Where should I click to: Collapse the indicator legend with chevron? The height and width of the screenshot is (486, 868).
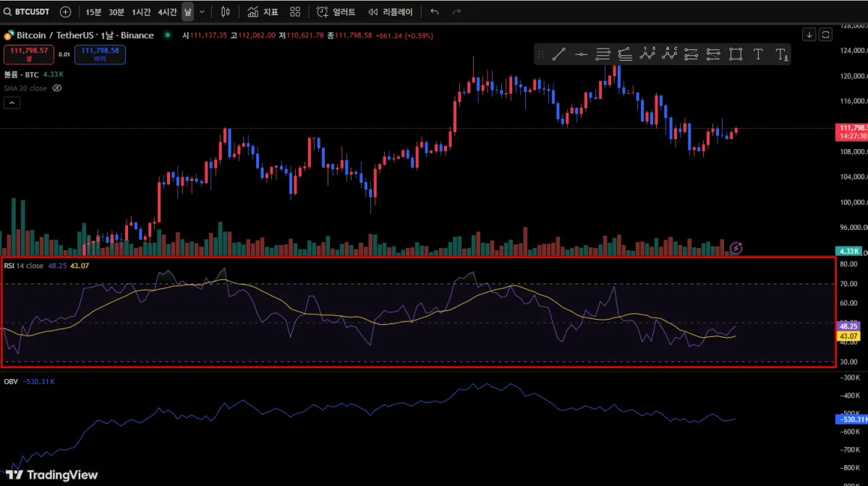12,103
